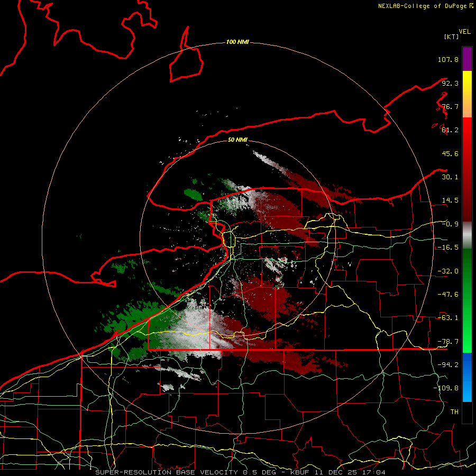The height and width of the screenshot is (476, 476).
Task: Click the 92.3 velocity scale value
Action: click(x=450, y=83)
